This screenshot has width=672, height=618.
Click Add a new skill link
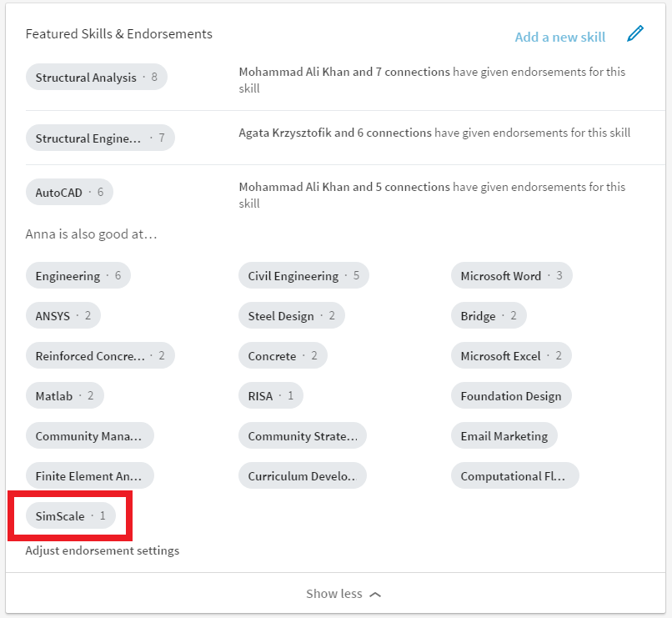click(x=559, y=37)
